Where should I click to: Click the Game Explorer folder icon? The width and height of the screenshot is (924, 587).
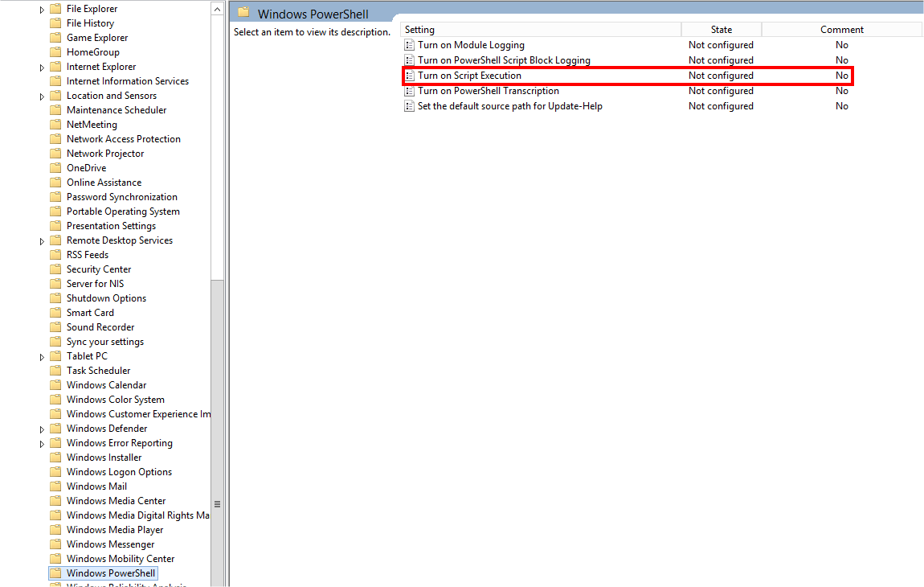point(55,37)
